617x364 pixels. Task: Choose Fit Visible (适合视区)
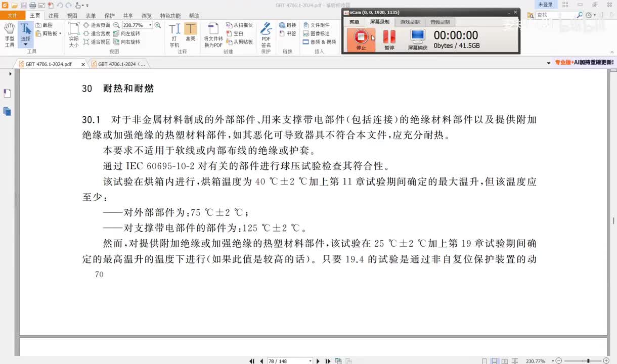pyautogui.click(x=97, y=42)
